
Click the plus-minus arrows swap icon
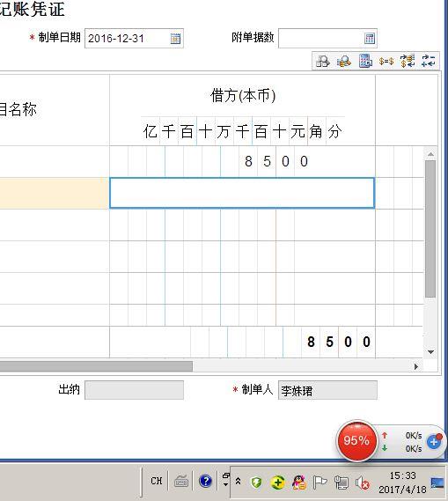(428, 61)
